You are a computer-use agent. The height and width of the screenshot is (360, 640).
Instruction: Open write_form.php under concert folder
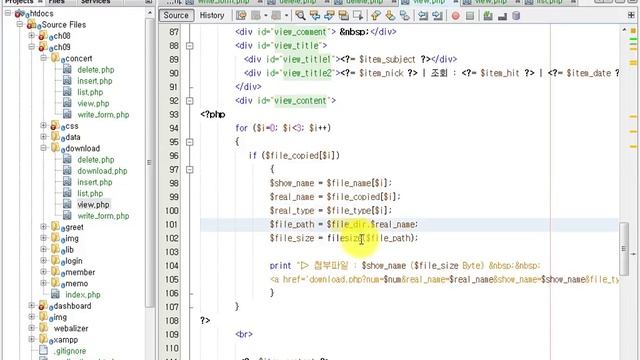(103, 115)
